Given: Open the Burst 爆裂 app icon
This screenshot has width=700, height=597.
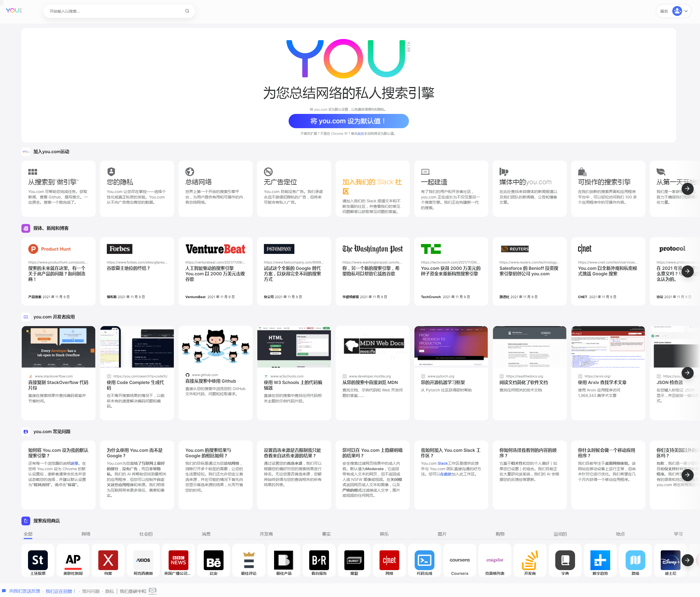Looking at the screenshot, I should [354, 560].
